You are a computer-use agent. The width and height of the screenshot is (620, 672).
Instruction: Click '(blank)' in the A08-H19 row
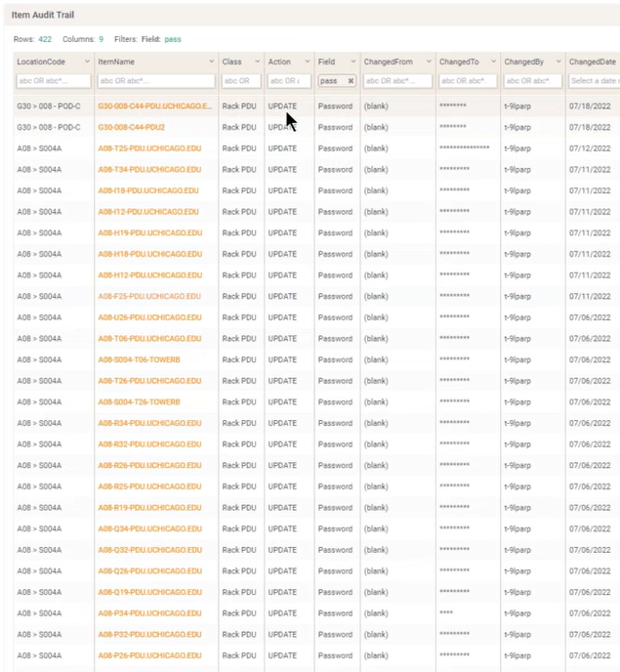376,232
